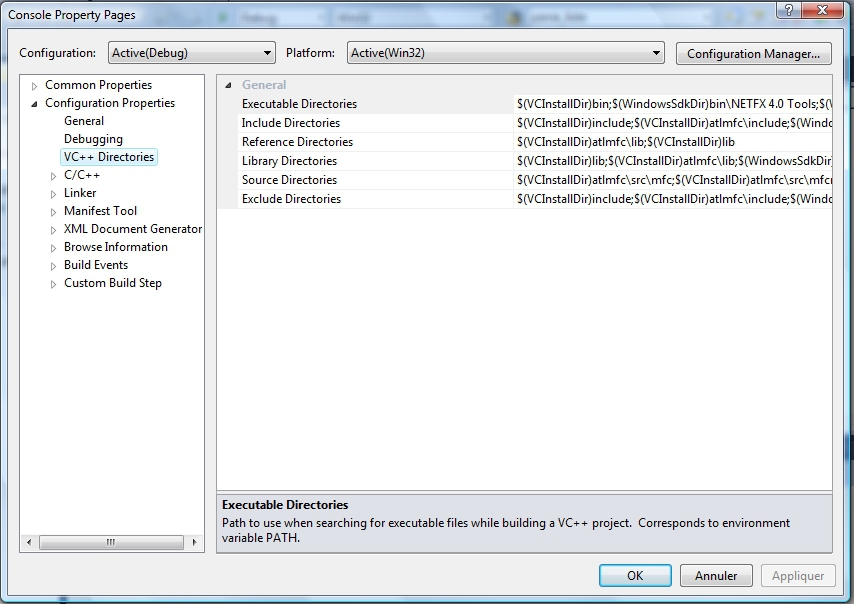The image size is (854, 604).
Task: Collapse the General property group
Action: point(229,86)
